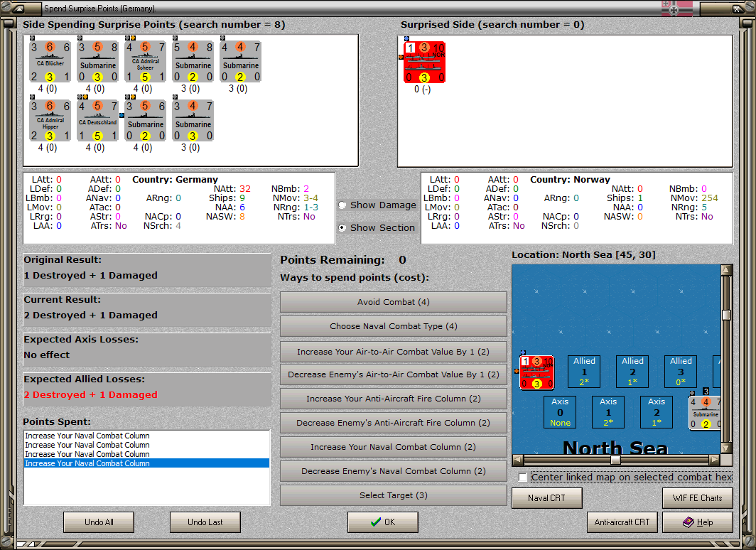This screenshot has width=756, height=550.
Task: Click map horizontal scrollbar left arrow
Action: (x=518, y=459)
